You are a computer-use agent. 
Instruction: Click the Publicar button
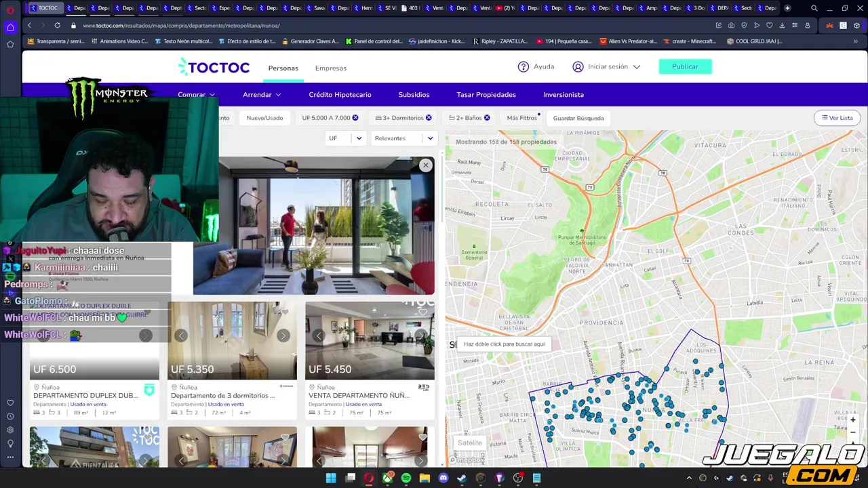click(x=685, y=66)
